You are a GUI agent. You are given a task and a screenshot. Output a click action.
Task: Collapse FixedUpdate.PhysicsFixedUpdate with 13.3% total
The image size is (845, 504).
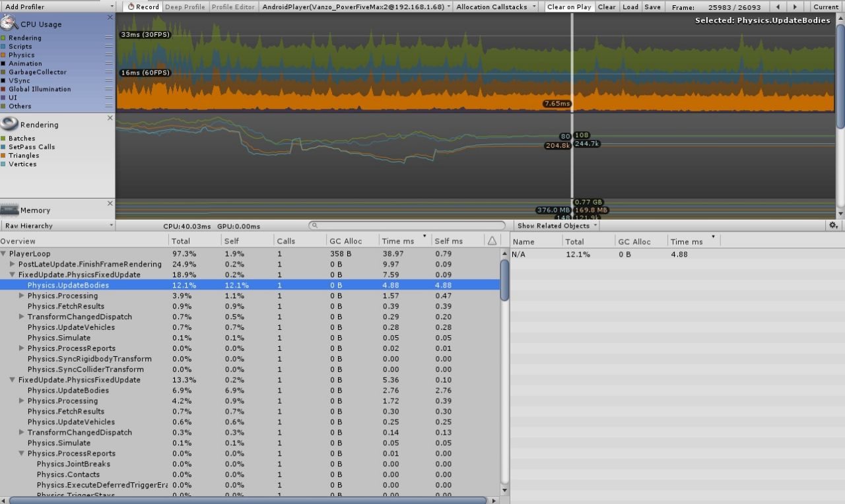point(13,380)
